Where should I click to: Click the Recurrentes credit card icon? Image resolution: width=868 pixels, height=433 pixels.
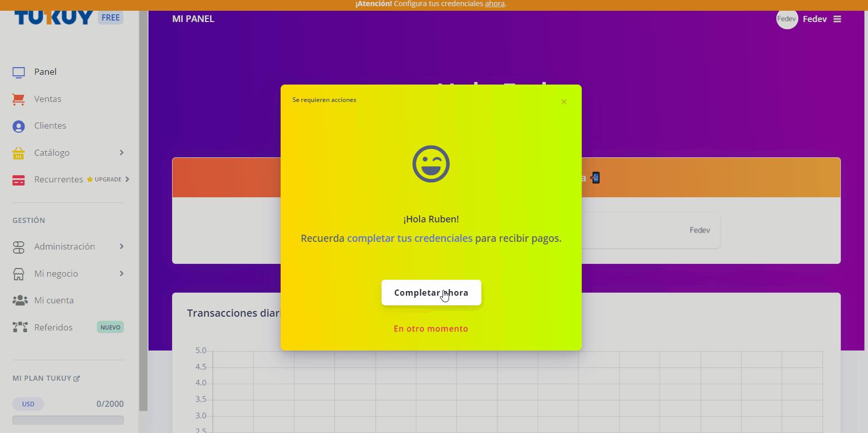18,180
